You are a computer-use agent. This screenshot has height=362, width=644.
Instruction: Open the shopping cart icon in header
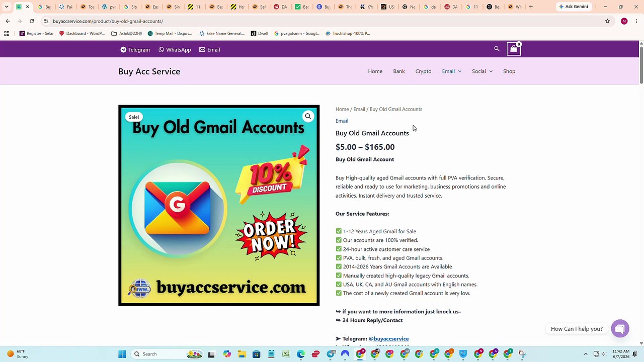coord(513,49)
